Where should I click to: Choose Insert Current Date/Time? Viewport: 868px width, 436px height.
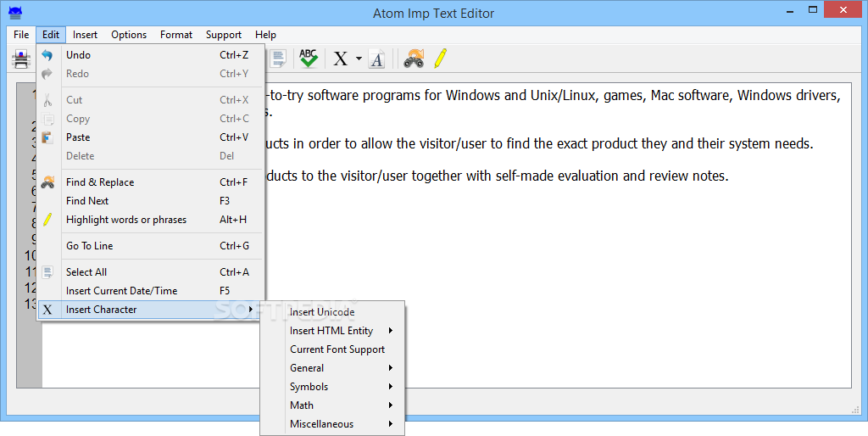[151, 291]
